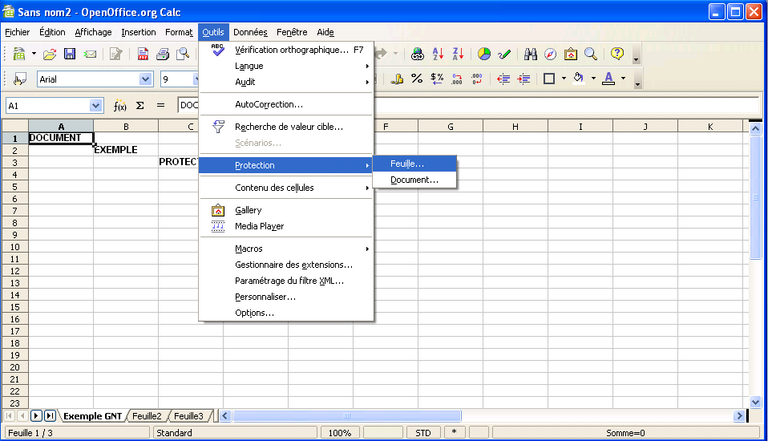
Task: Print the file directly with printer icon
Action: pos(163,54)
